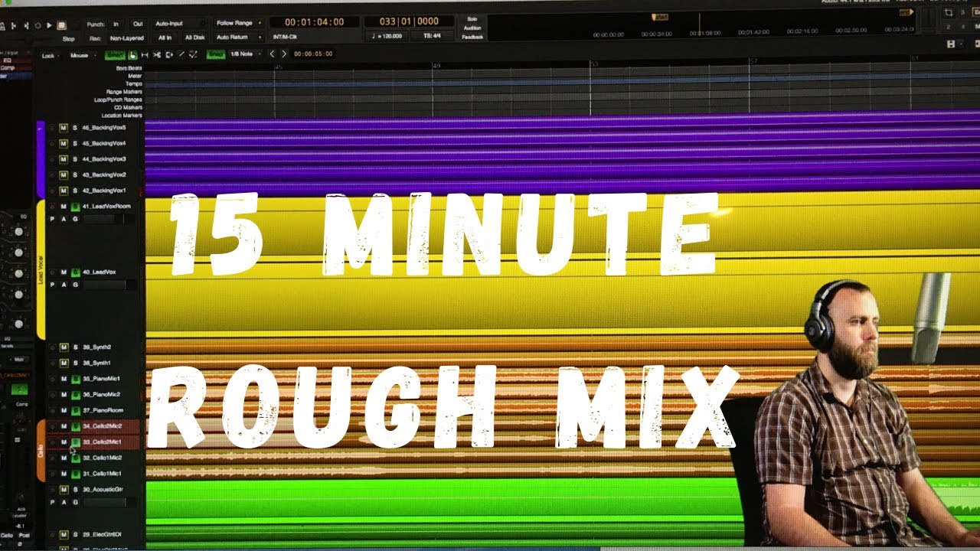Click the primary clock 00:01:04:00 display
The height and width of the screenshot is (551, 980).
pyautogui.click(x=314, y=22)
